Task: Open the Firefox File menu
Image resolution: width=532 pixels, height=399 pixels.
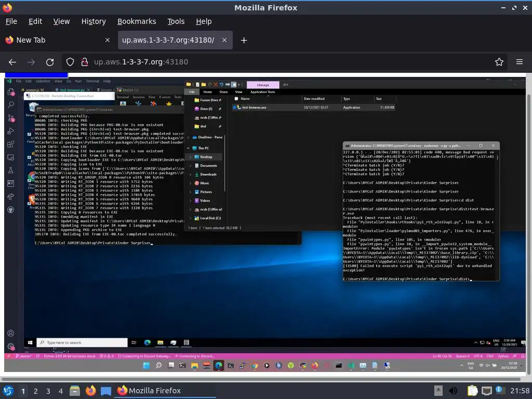Action: [11, 21]
